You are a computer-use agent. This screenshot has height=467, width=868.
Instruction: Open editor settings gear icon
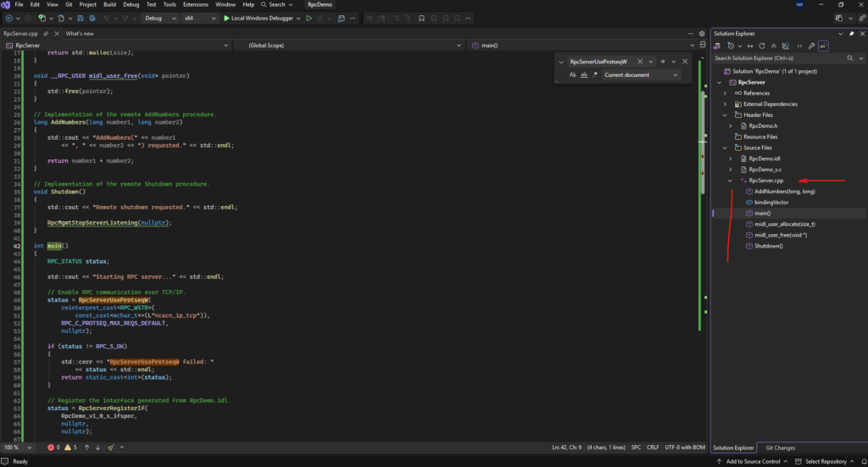702,34
